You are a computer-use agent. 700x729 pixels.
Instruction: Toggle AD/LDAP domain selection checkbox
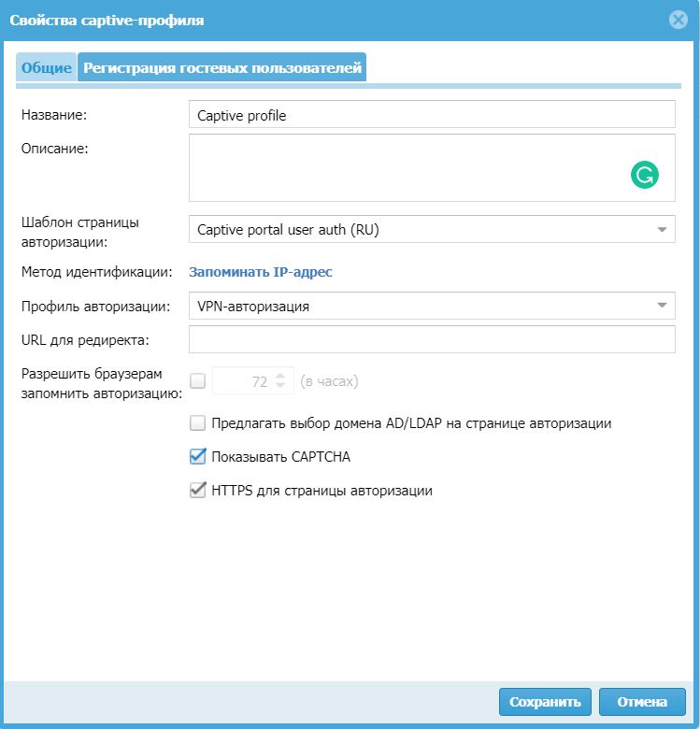pyautogui.click(x=197, y=423)
